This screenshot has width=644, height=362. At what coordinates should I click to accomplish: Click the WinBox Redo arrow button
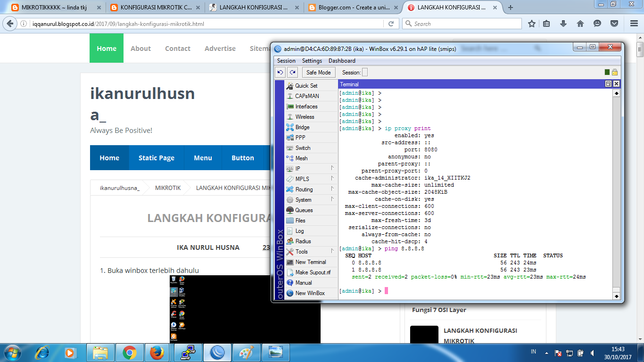pyautogui.click(x=293, y=72)
